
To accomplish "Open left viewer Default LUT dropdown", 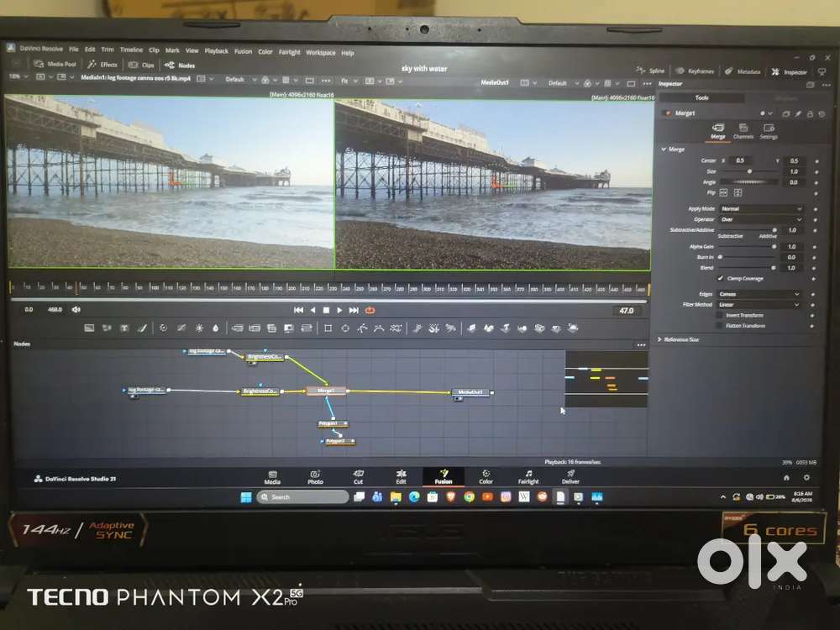I will (x=240, y=79).
